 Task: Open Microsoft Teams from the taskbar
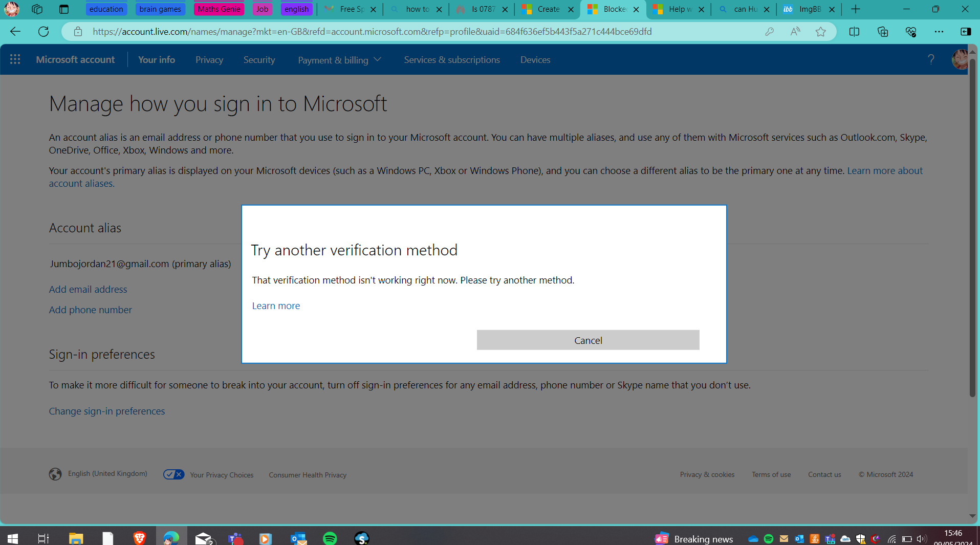(235, 538)
